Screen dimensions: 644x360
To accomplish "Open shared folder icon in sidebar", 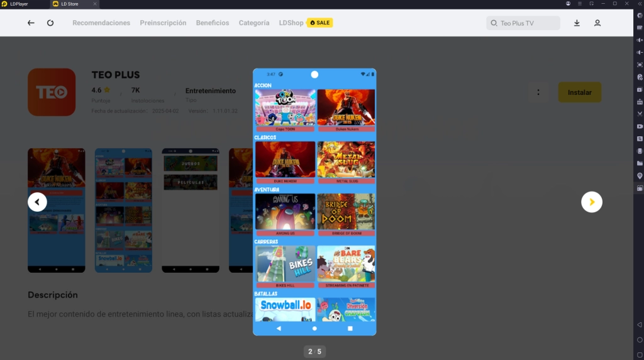I will [640, 163].
